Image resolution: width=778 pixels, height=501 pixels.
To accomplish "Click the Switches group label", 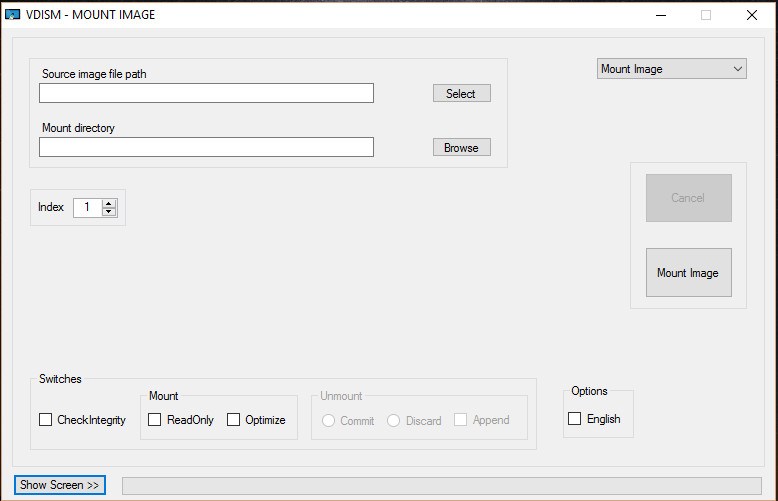I will pos(60,379).
